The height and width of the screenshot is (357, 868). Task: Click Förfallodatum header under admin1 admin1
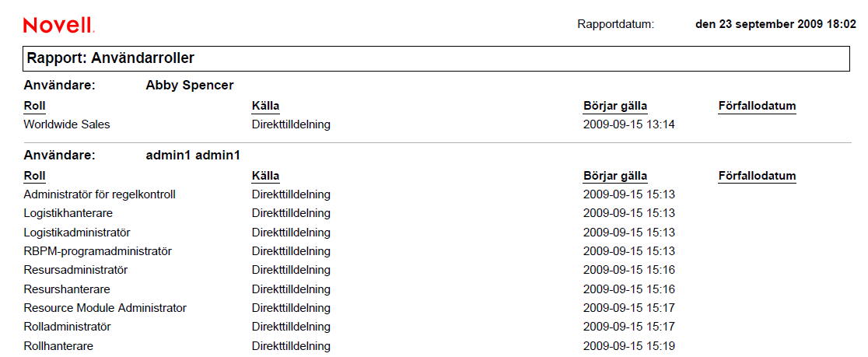(x=757, y=176)
